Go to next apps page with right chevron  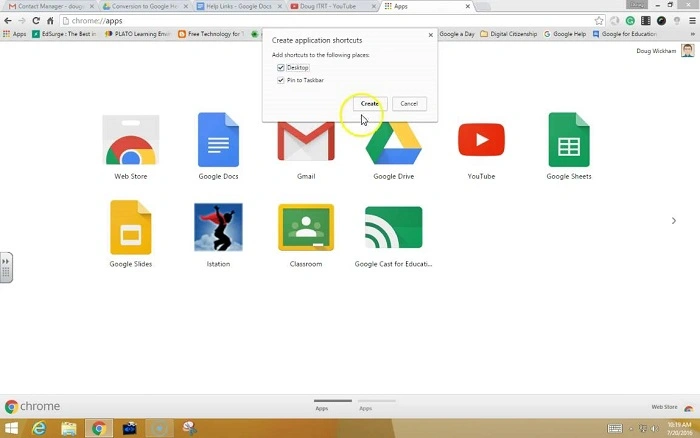click(x=673, y=221)
